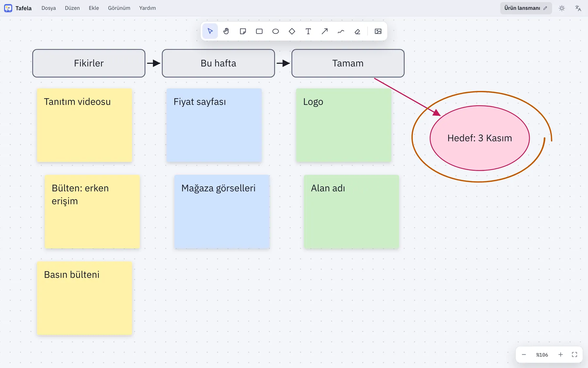Open the Dosya menu

(49, 8)
